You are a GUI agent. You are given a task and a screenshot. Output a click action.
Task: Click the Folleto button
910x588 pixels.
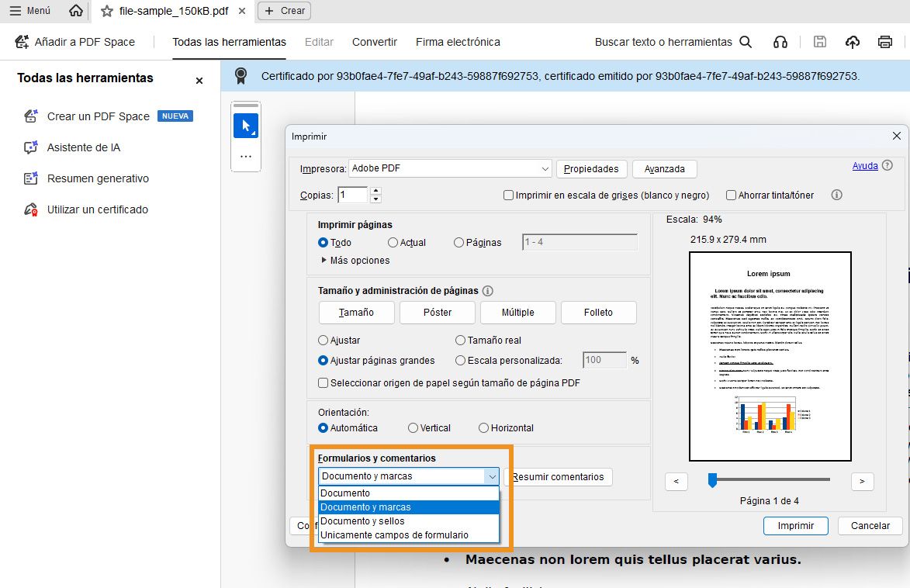point(598,313)
